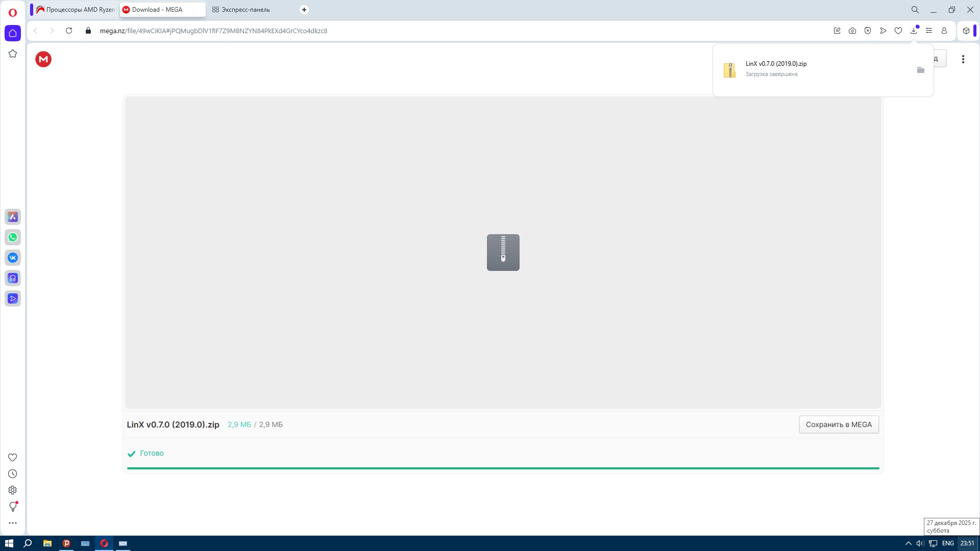Open the extensions cube menu

pos(966,31)
